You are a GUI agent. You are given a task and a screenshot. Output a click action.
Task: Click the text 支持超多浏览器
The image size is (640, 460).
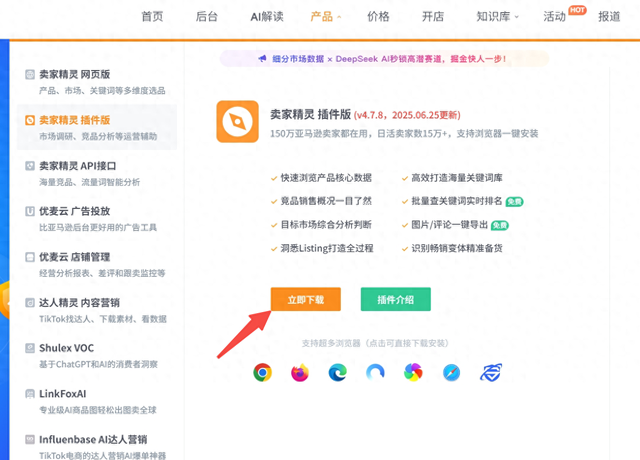pyautogui.click(x=331, y=343)
